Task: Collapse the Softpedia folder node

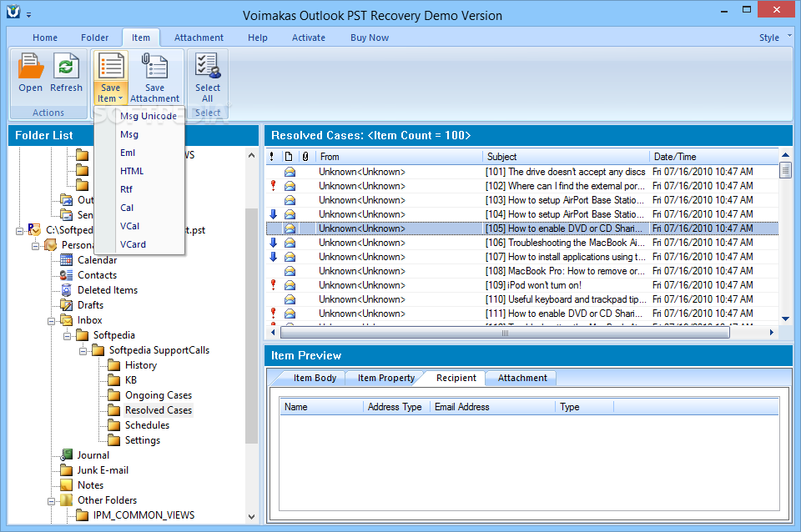Action: tap(67, 336)
